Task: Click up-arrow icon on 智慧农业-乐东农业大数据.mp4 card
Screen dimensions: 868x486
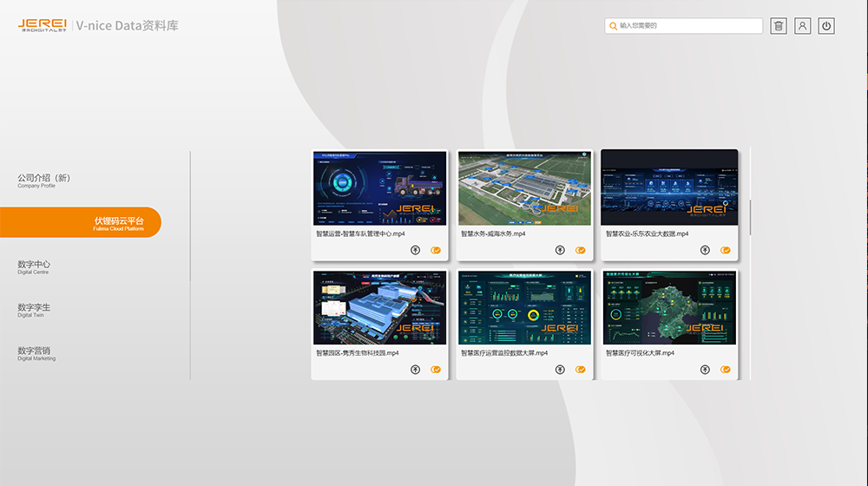Action: (x=705, y=250)
